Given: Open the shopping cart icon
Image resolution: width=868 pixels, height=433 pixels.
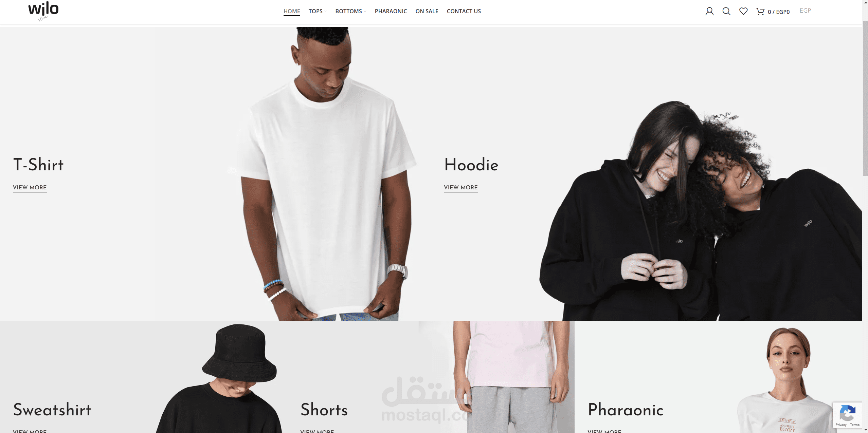Looking at the screenshot, I should 760,12.
